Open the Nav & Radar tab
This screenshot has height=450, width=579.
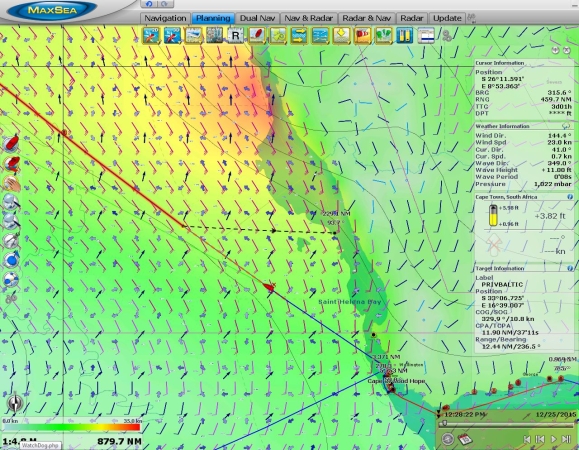pyautogui.click(x=309, y=18)
